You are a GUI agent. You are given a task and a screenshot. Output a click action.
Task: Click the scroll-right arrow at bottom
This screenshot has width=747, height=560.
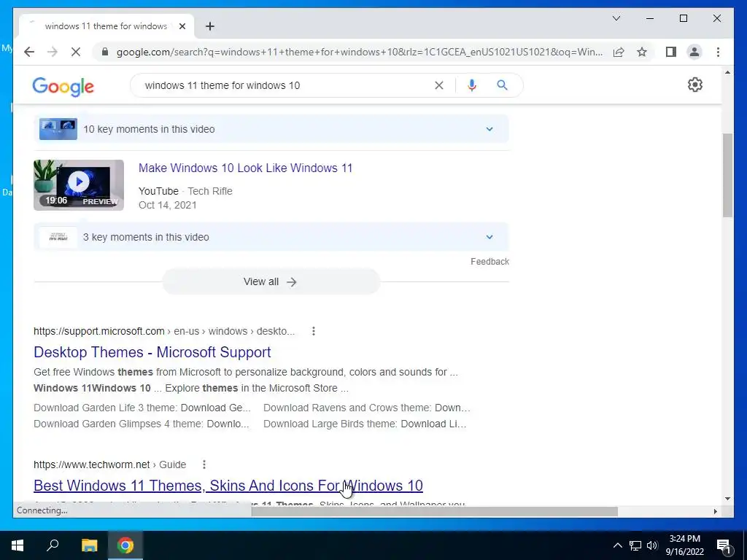point(715,511)
